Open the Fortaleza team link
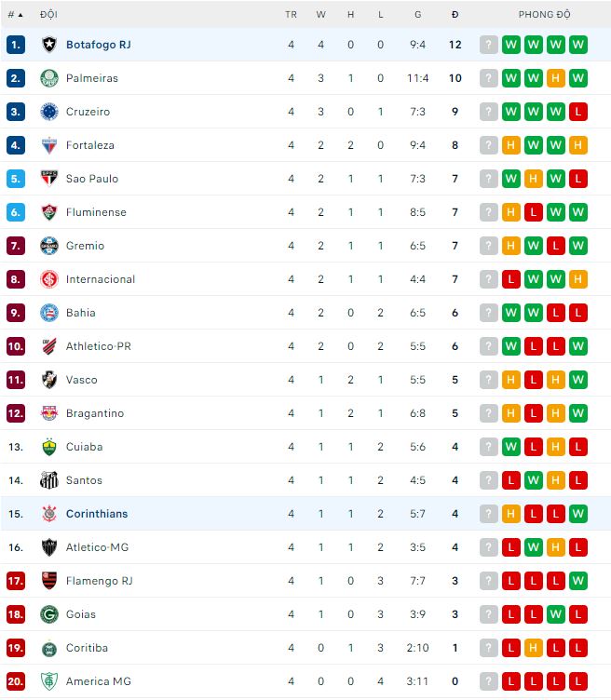Image resolution: width=611 pixels, height=700 pixels. pyautogui.click(x=90, y=145)
